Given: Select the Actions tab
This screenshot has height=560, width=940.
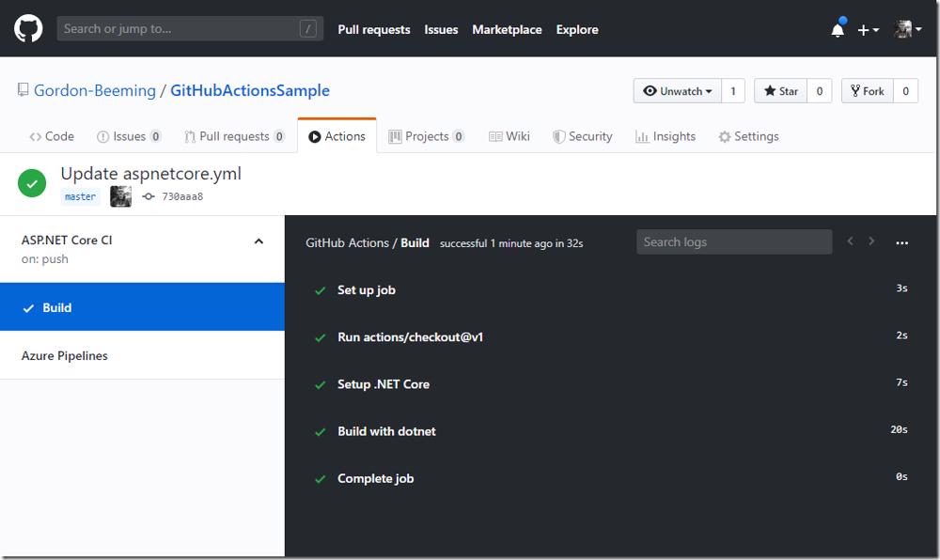Looking at the screenshot, I should click(337, 136).
